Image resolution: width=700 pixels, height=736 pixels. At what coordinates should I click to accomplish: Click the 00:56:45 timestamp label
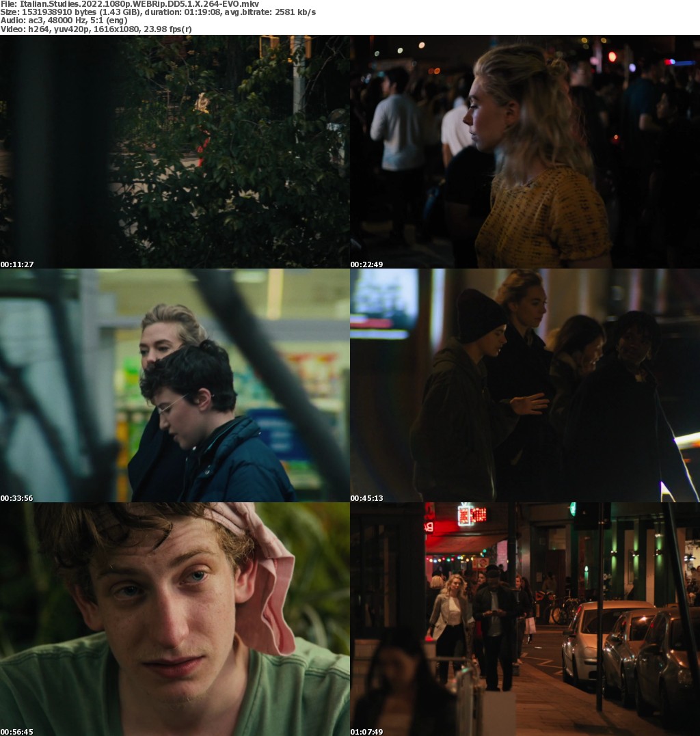click(17, 732)
